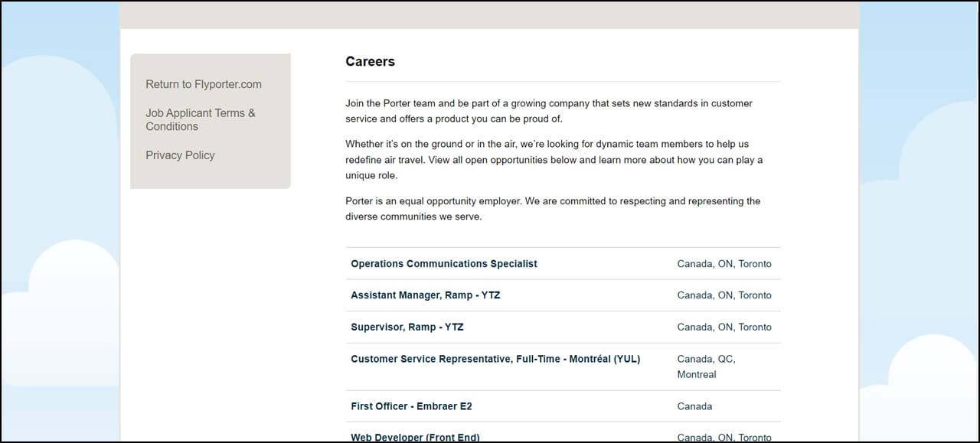
Task: Click the Join the Porter team paragraph
Action: click(x=549, y=111)
